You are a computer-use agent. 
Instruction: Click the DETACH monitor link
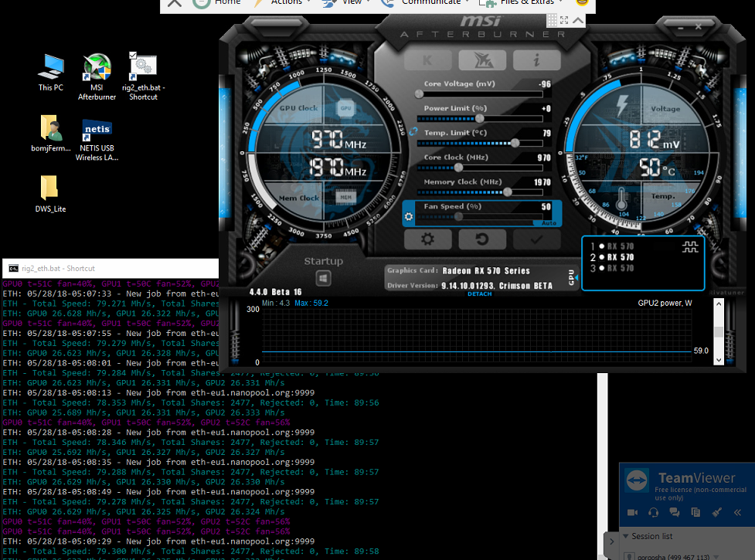480,294
